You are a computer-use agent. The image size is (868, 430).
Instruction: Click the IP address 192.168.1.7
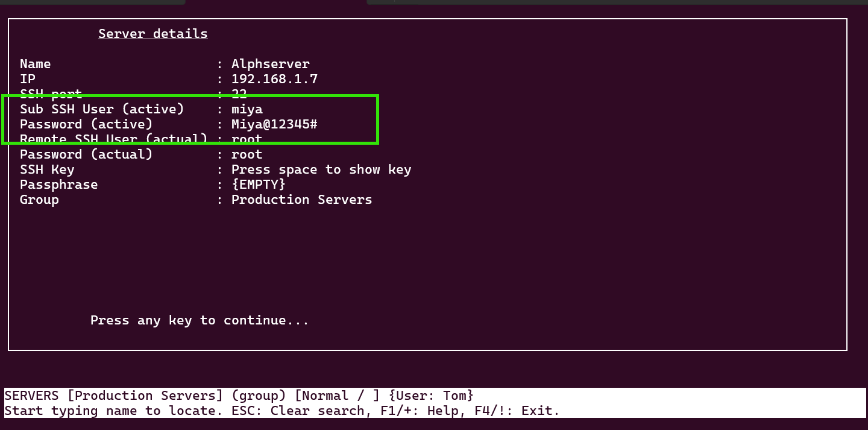[274, 79]
